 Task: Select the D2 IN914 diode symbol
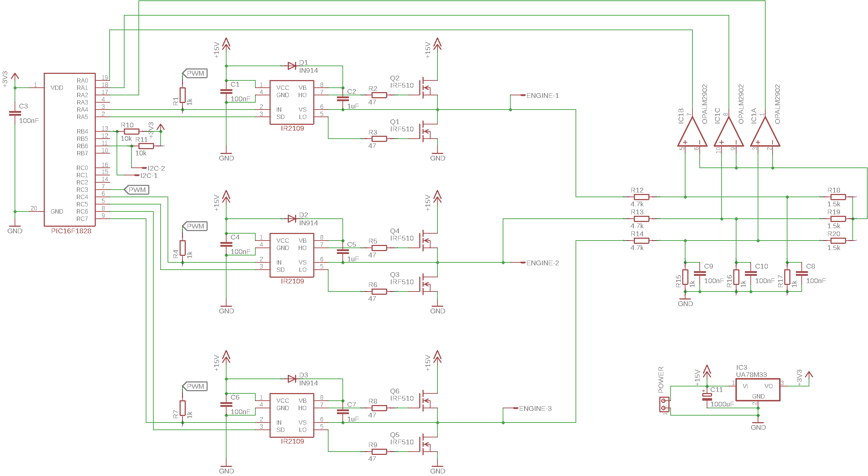click(292, 219)
